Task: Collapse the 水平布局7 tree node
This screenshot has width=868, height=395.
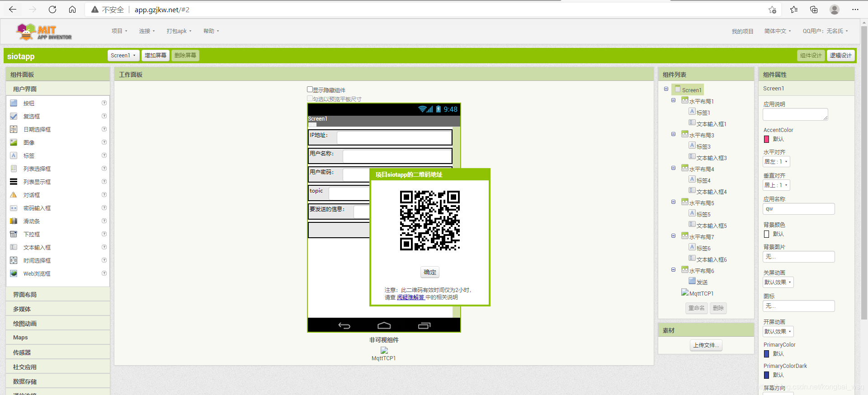Action: (673, 236)
